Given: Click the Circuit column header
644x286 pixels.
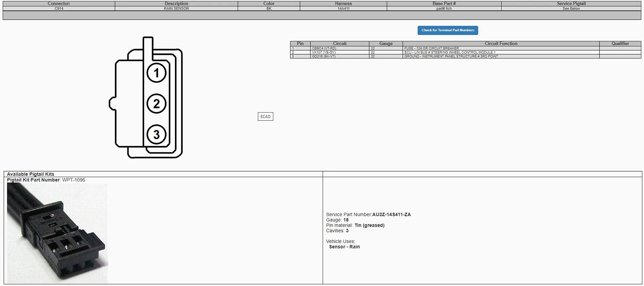Looking at the screenshot, I should coord(340,43).
